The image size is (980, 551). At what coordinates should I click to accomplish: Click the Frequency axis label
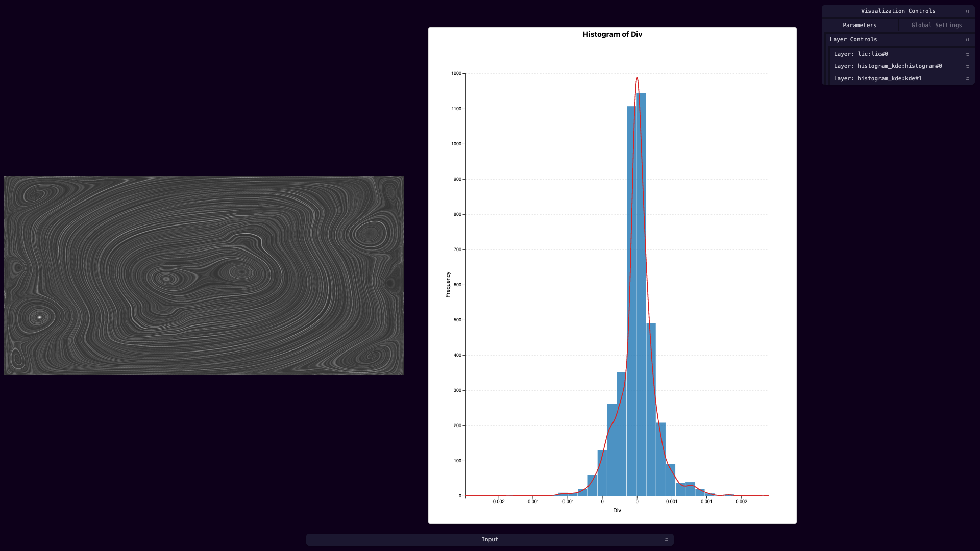(448, 285)
